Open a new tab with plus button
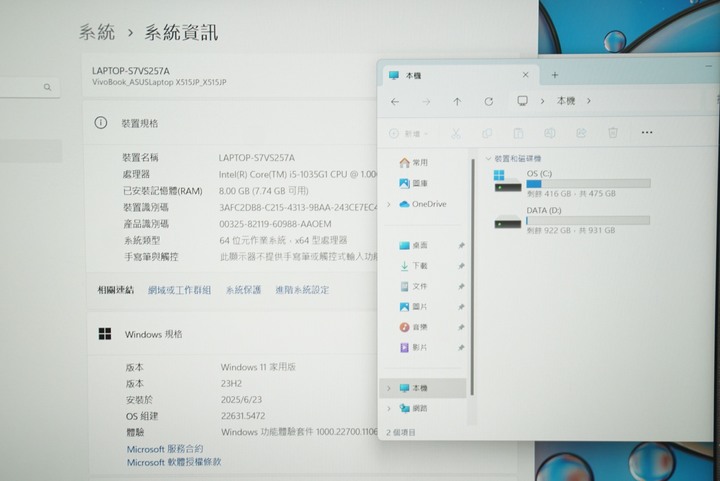Screen dimensions: 720x481 555,75
